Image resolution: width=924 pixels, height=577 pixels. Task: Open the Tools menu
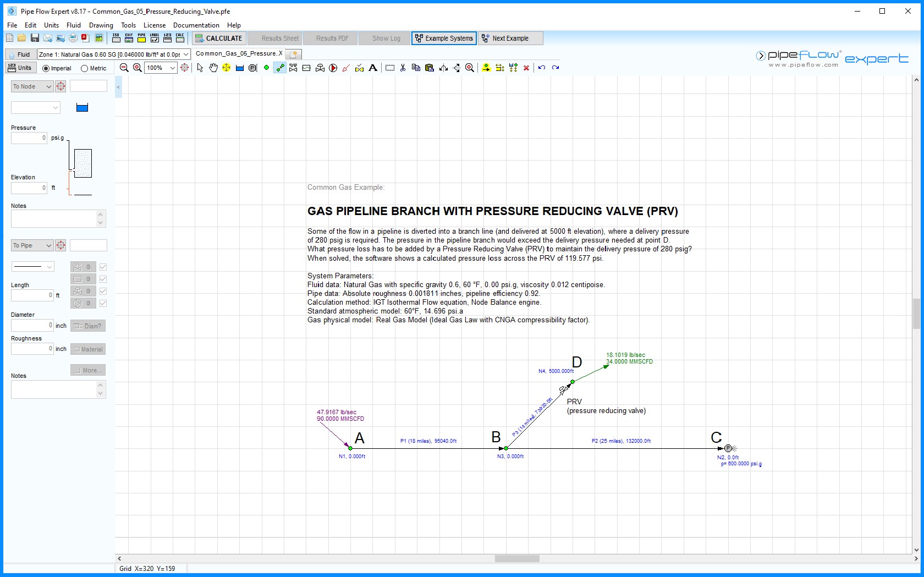(x=128, y=25)
